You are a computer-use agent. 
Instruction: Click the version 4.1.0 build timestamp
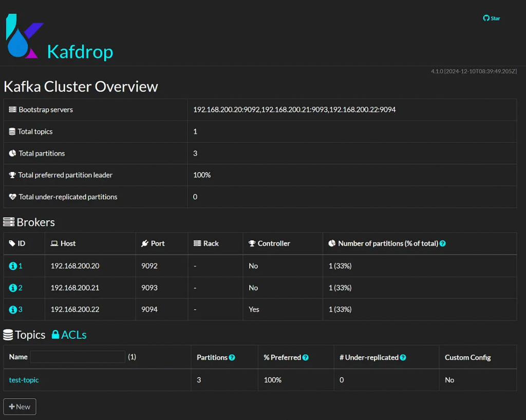coord(474,71)
